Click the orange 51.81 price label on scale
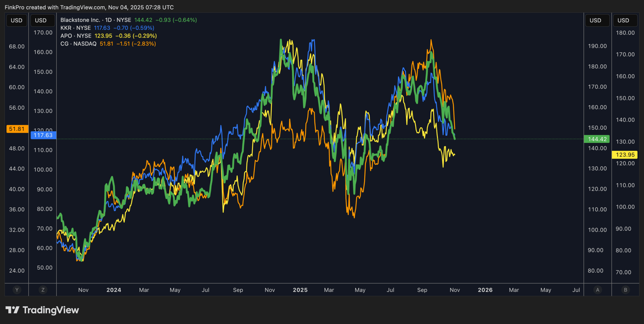The width and height of the screenshot is (644, 324). (x=17, y=129)
